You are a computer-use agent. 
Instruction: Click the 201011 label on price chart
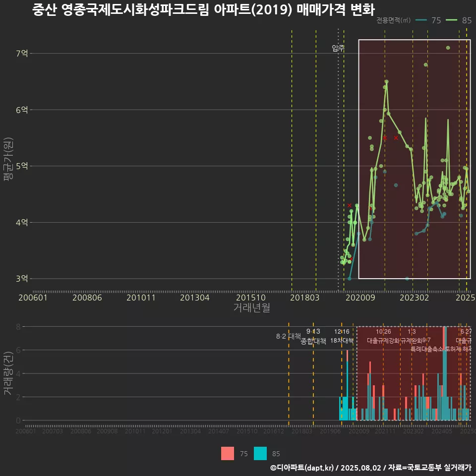tap(141, 297)
